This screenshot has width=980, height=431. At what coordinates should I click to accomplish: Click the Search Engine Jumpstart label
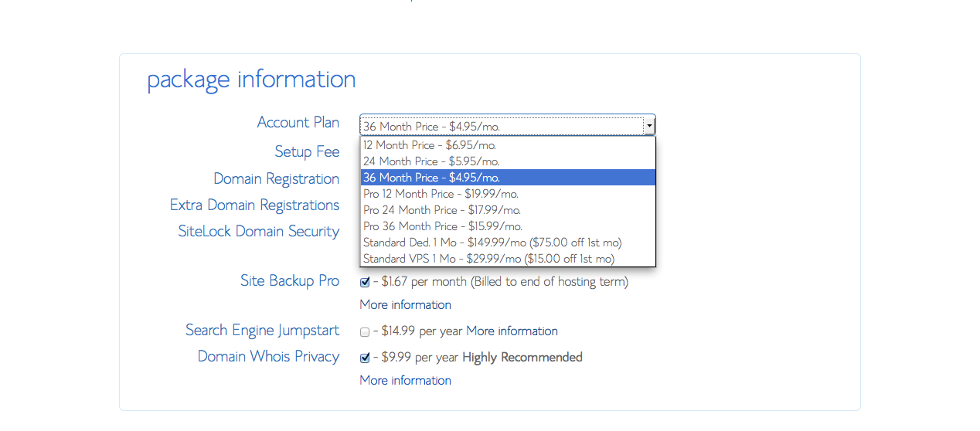[262, 331]
